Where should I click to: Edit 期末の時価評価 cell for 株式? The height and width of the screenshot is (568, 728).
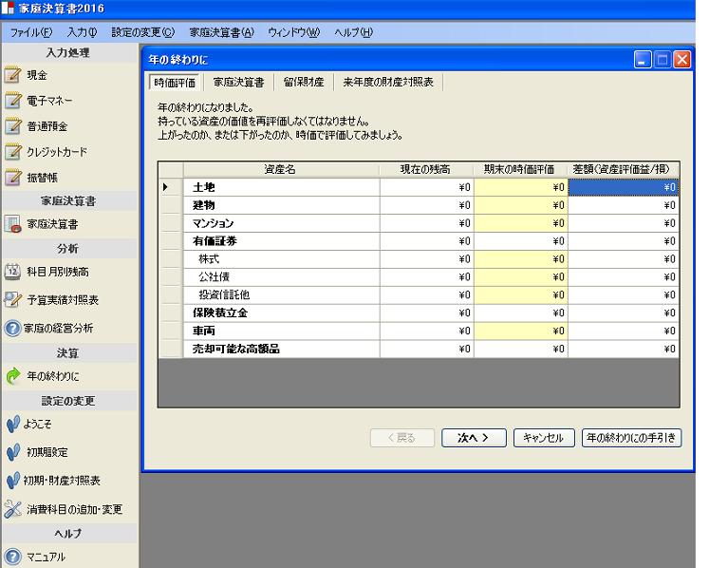[x=520, y=258]
